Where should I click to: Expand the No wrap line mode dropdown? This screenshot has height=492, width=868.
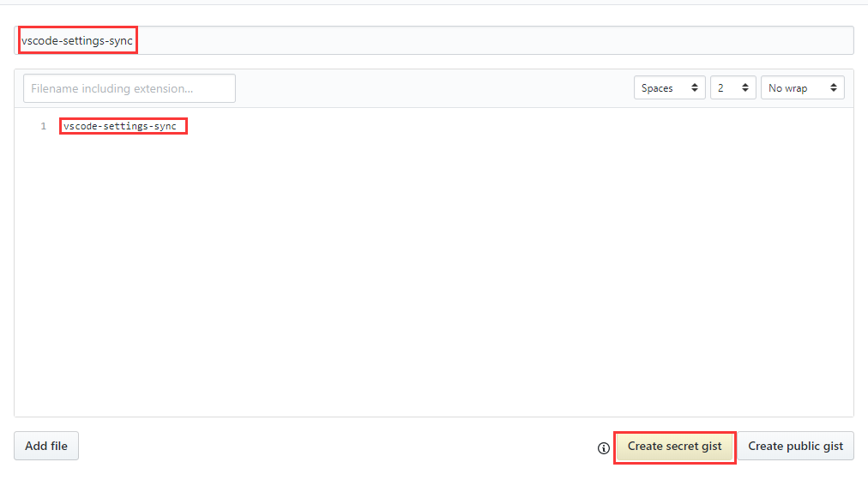point(802,88)
